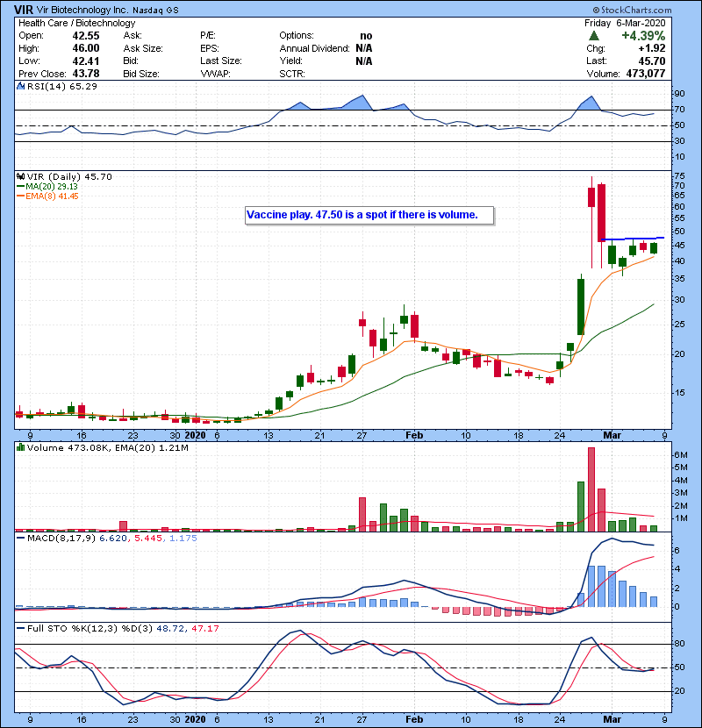Click the stochastic %K value 48.72
The height and width of the screenshot is (728, 702).
170,629
